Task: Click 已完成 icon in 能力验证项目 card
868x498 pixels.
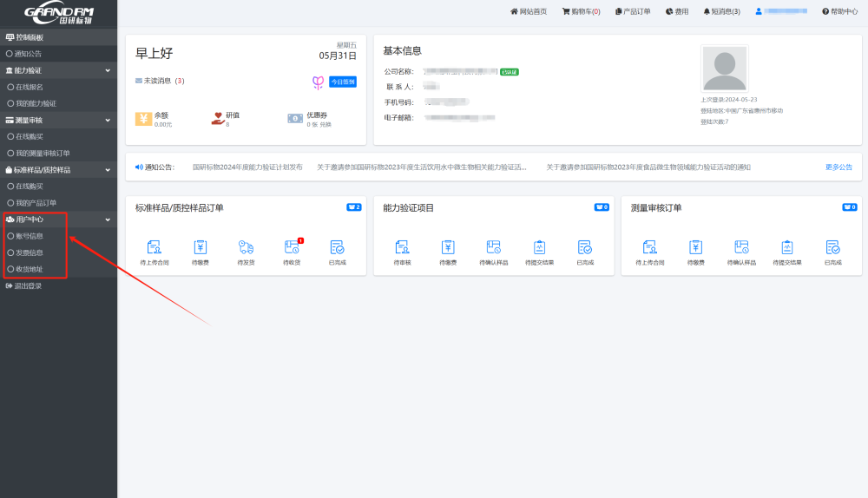Action: [585, 247]
